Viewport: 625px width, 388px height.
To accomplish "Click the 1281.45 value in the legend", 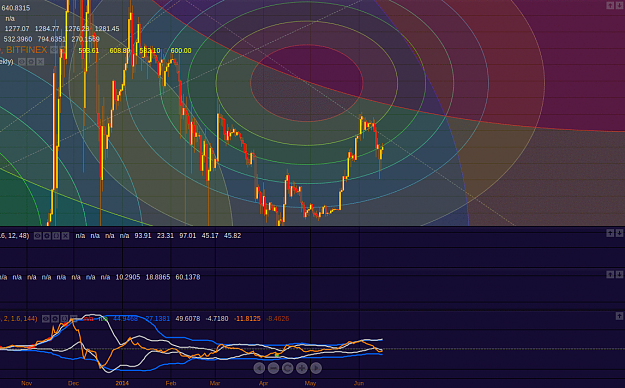I will (x=107, y=29).
